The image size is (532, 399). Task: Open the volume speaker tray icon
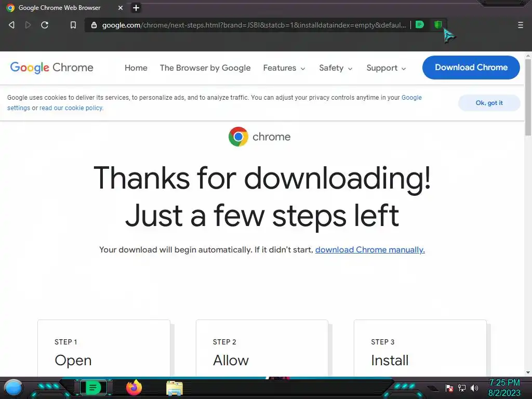click(474, 388)
